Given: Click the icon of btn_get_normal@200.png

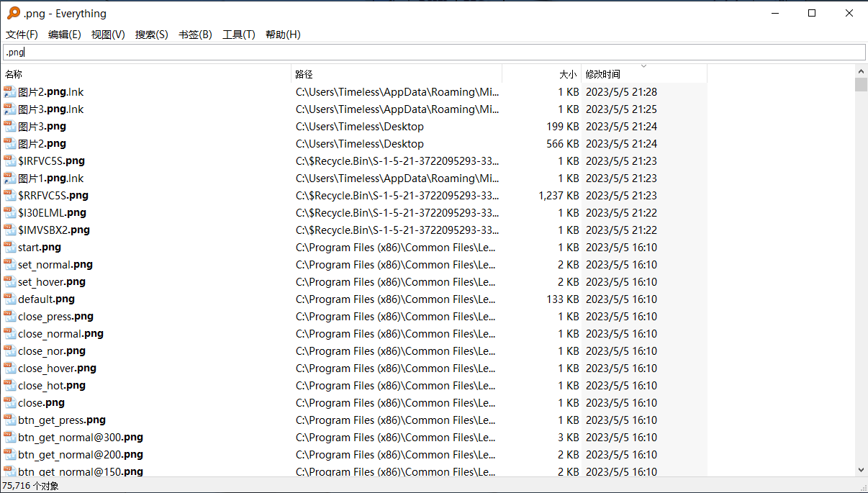Looking at the screenshot, I should [x=9, y=454].
